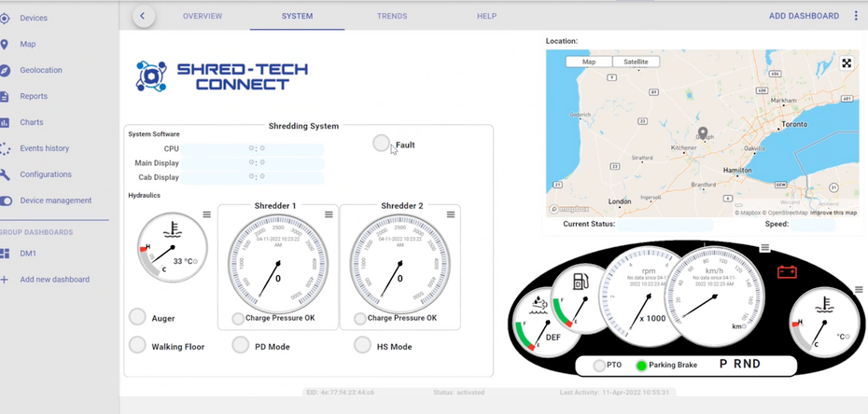Viewport: 868px width, 414px height.
Task: Click the Cab Display version field
Action: pos(252,178)
